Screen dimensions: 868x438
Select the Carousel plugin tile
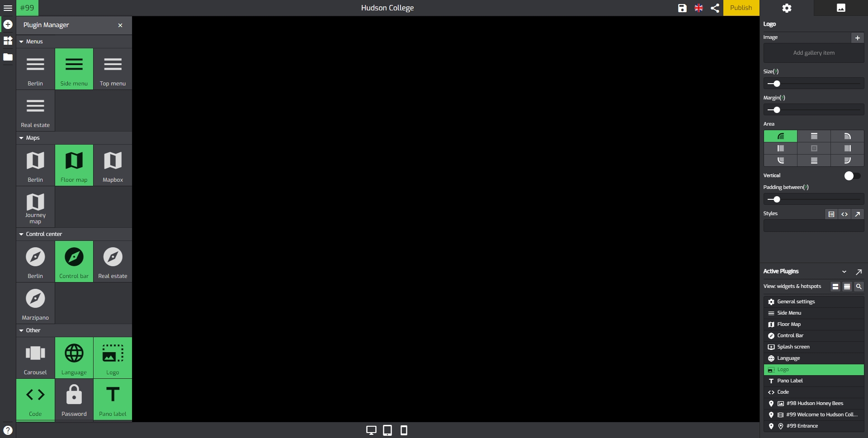point(35,358)
